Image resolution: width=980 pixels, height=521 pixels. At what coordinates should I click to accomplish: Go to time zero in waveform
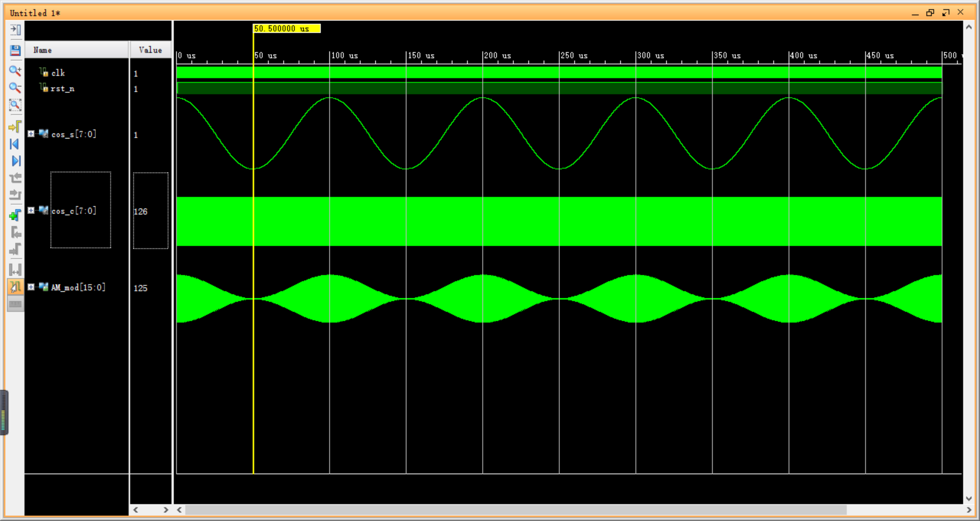(x=15, y=144)
